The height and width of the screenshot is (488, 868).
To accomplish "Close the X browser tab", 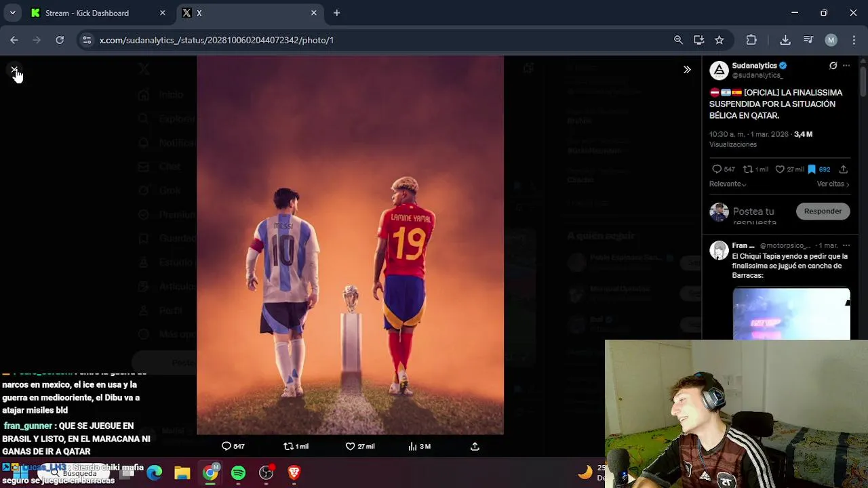I will point(314,13).
